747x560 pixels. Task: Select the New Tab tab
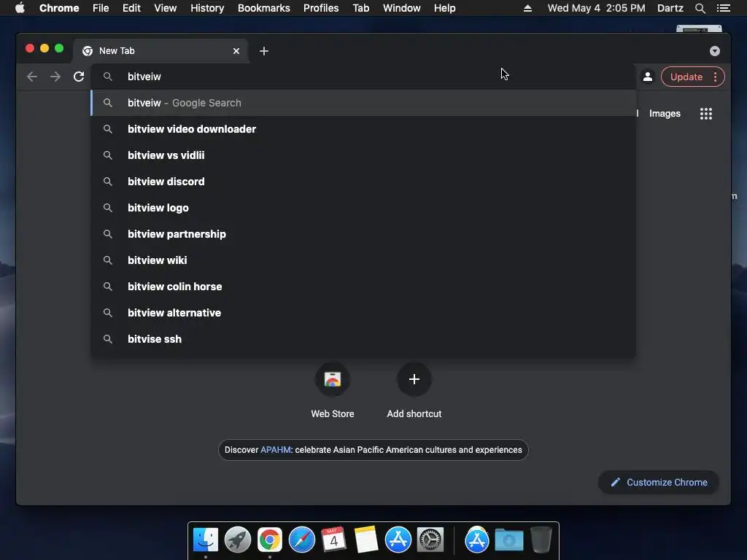[x=160, y=51]
